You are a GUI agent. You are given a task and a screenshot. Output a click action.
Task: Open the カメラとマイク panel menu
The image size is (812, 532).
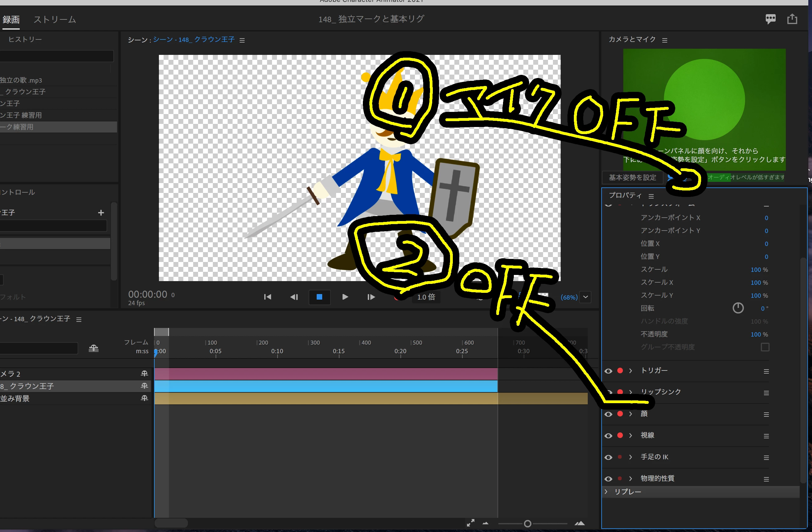[x=665, y=40]
